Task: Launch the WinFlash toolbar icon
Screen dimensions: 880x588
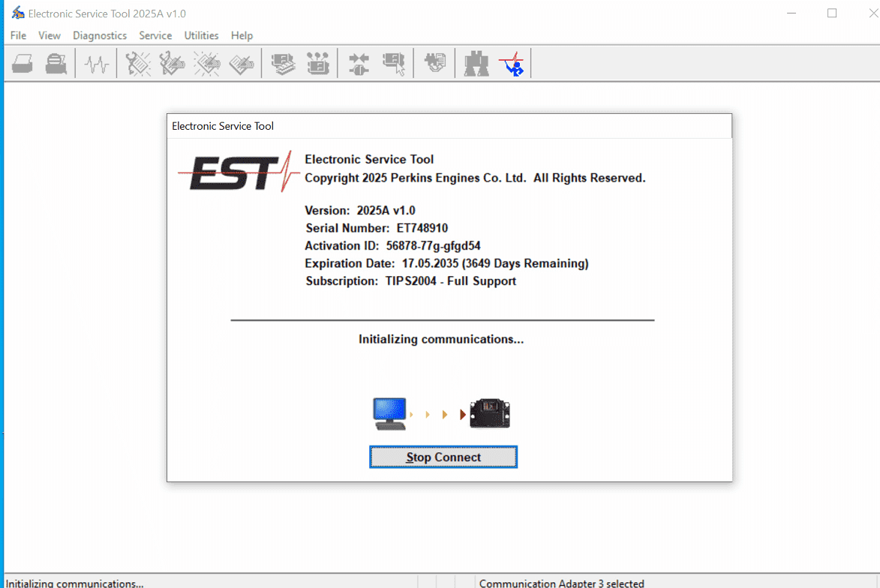Action: pyautogui.click(x=435, y=64)
